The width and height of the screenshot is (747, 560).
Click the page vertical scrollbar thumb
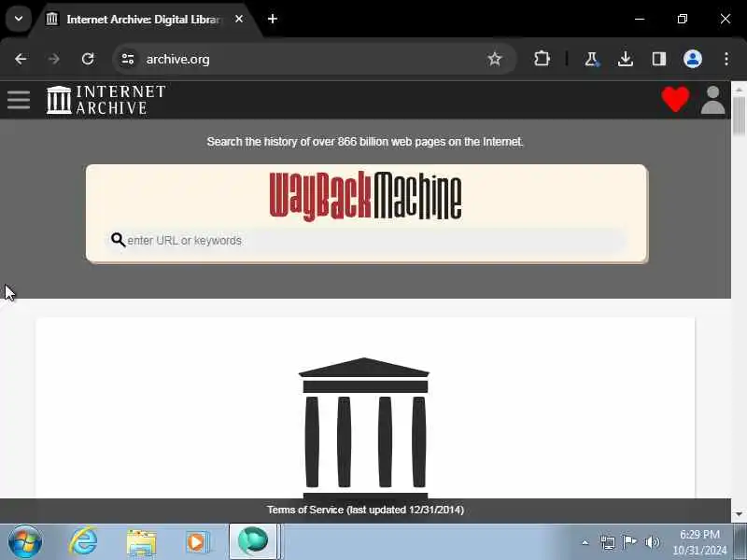click(x=739, y=116)
